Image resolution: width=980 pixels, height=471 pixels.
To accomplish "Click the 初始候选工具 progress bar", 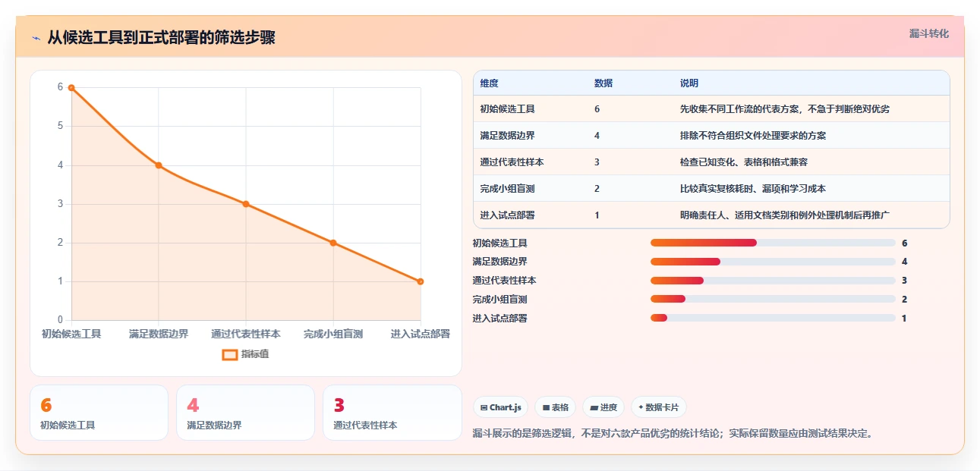I will (x=773, y=243).
